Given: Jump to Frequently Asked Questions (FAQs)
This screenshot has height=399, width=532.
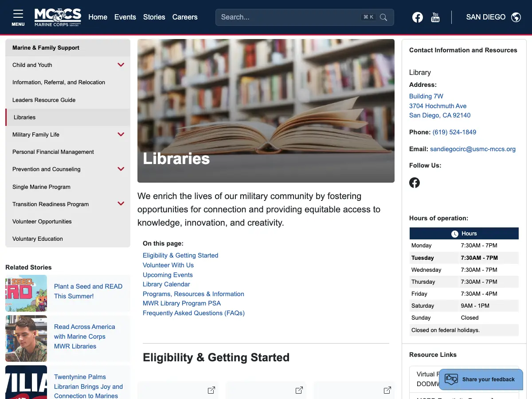Looking at the screenshot, I should 194,313.
